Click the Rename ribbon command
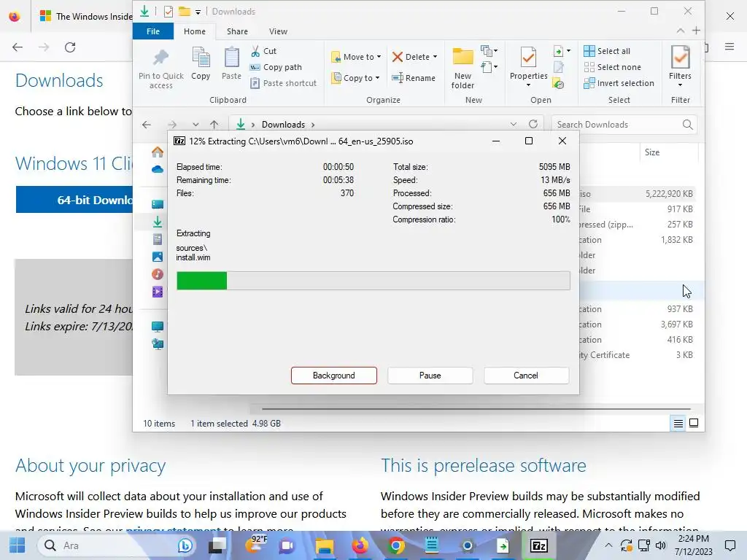The width and height of the screenshot is (747, 560). click(414, 78)
